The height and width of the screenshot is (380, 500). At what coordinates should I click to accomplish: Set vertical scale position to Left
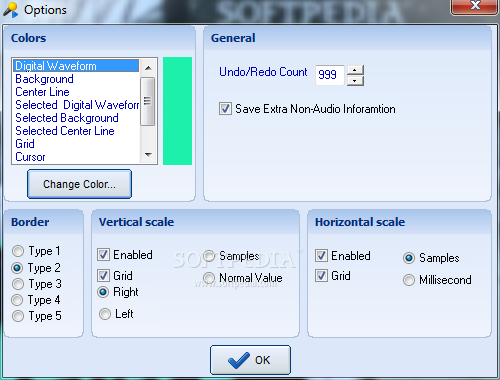105,314
